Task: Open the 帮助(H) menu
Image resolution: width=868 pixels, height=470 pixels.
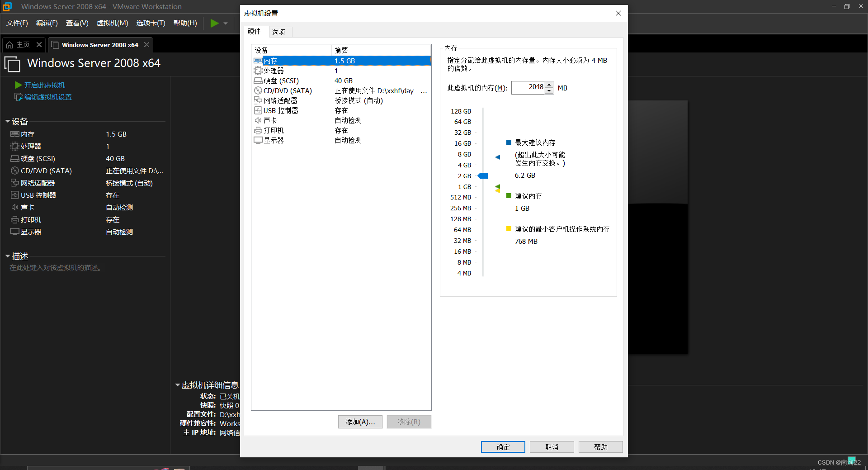Action: click(185, 23)
